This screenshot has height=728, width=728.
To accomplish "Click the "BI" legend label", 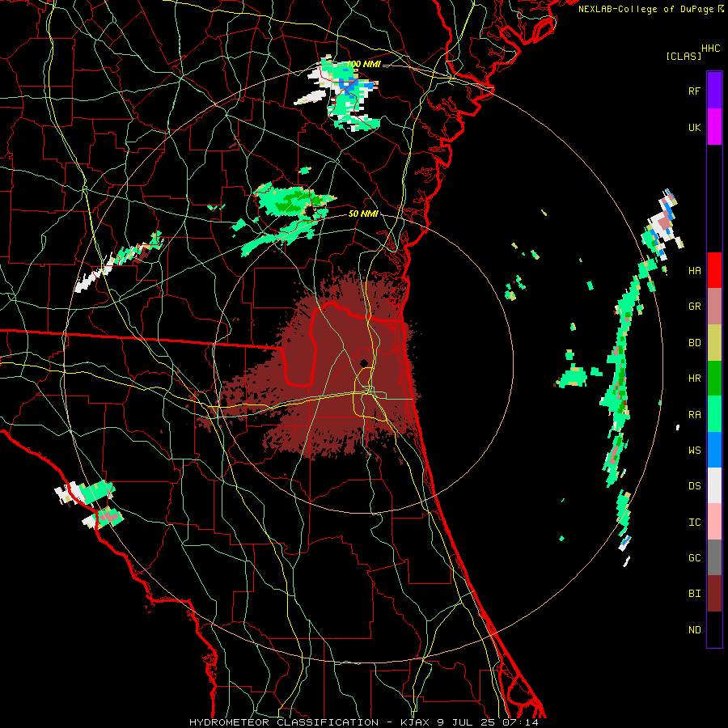I will tap(694, 594).
